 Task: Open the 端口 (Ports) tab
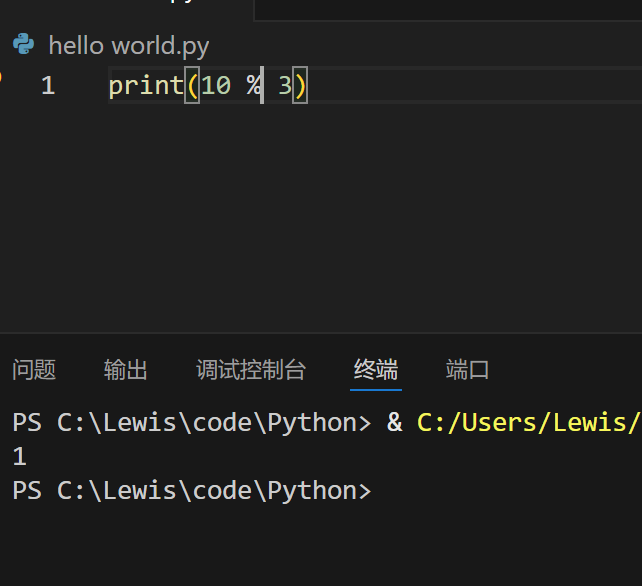point(467,370)
